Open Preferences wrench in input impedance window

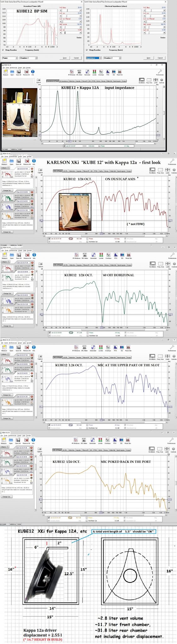(x=160, y=73)
